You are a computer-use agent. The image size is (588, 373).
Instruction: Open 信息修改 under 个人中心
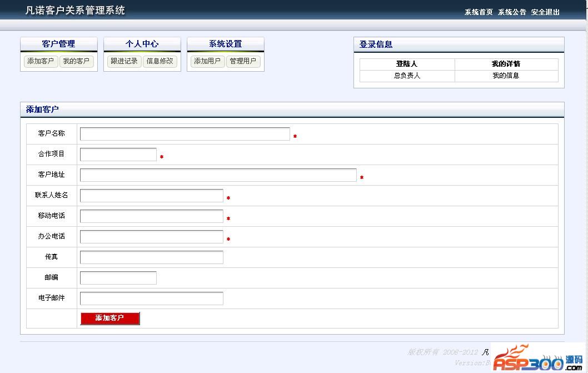(160, 61)
